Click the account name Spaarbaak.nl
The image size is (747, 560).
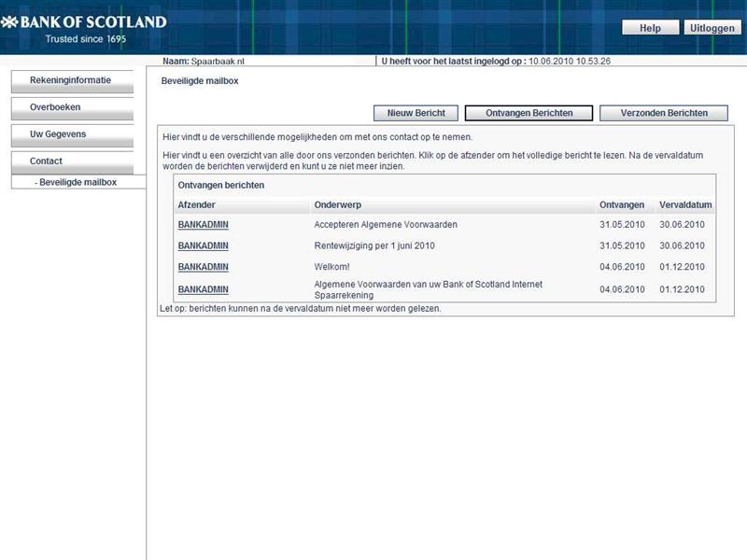pyautogui.click(x=218, y=61)
